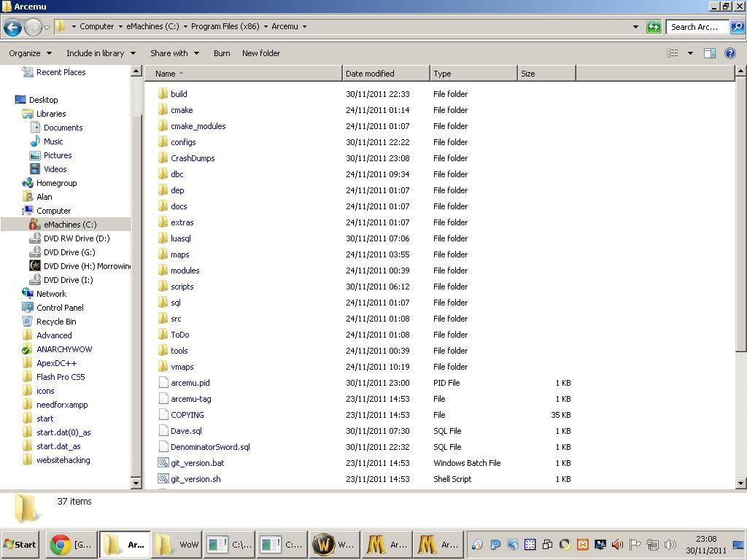Screen dimensions: 747x560
Task: Click the Computer breadcrumb segment
Action: tap(97, 27)
